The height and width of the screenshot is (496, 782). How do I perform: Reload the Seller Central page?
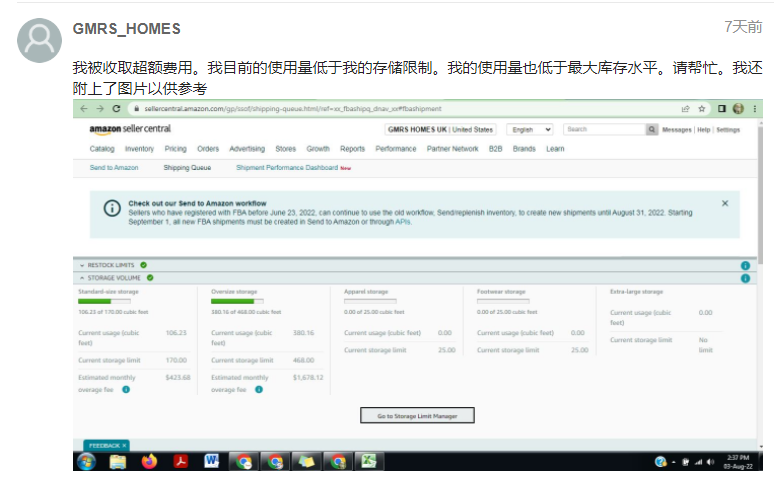117,109
